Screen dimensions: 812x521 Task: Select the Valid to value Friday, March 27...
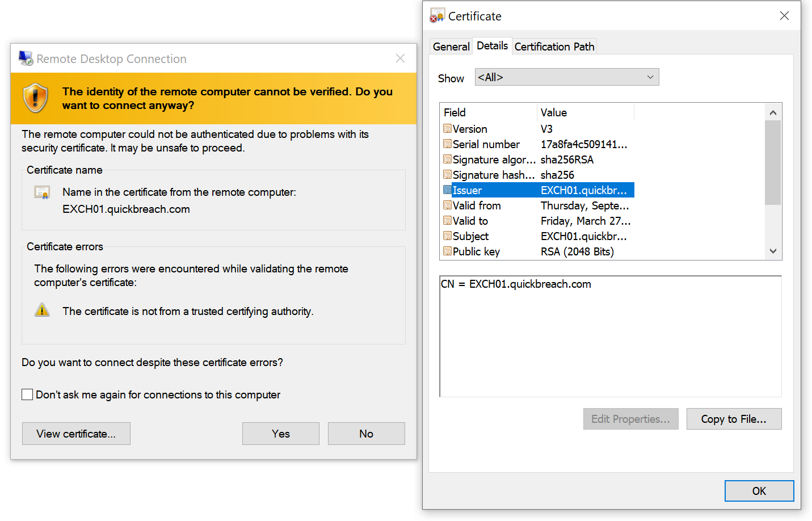[x=586, y=221]
